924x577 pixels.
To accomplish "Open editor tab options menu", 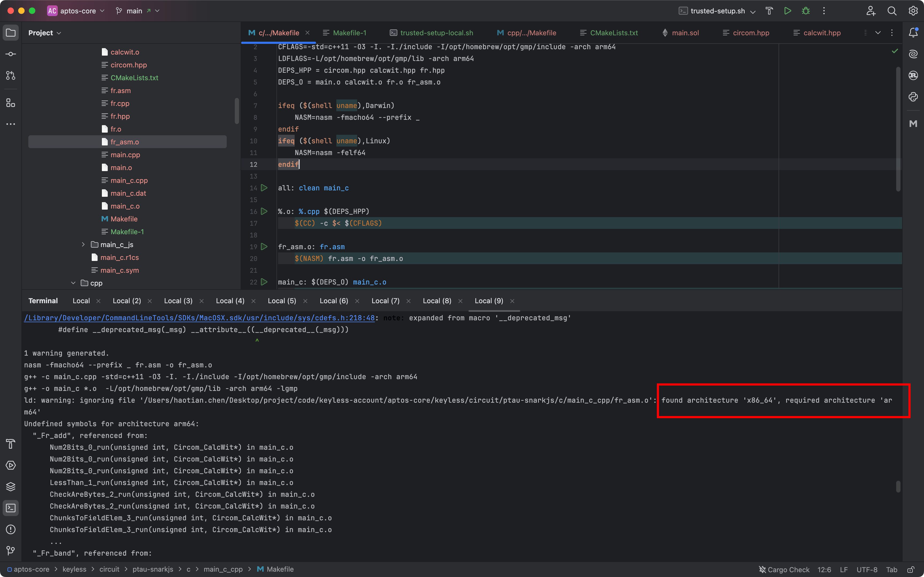I will [x=892, y=33].
